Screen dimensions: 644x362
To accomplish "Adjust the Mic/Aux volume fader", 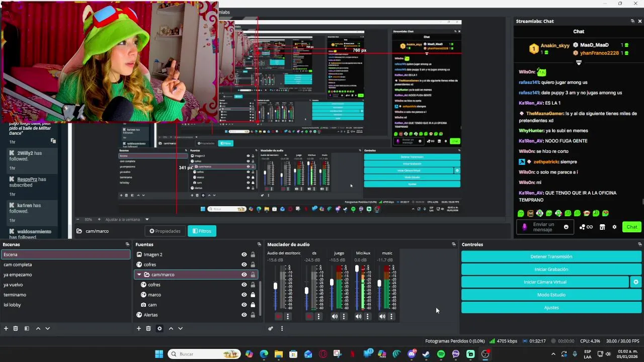I will 357,269.
